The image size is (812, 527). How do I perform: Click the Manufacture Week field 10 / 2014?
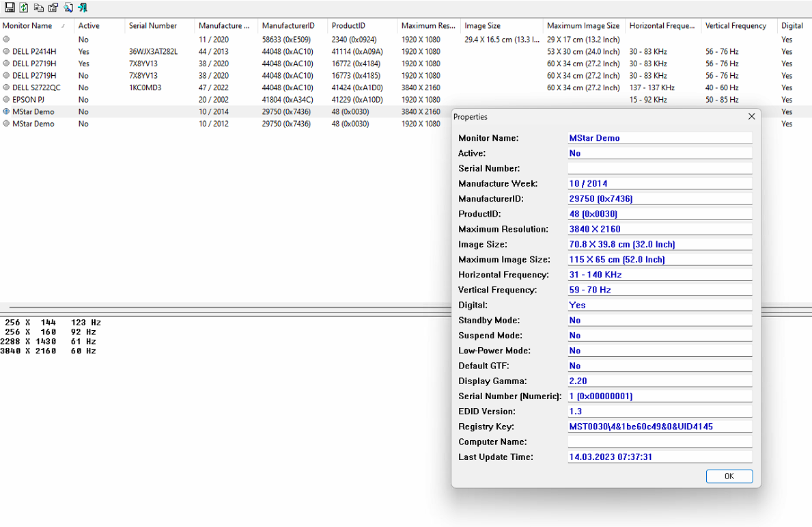660,183
